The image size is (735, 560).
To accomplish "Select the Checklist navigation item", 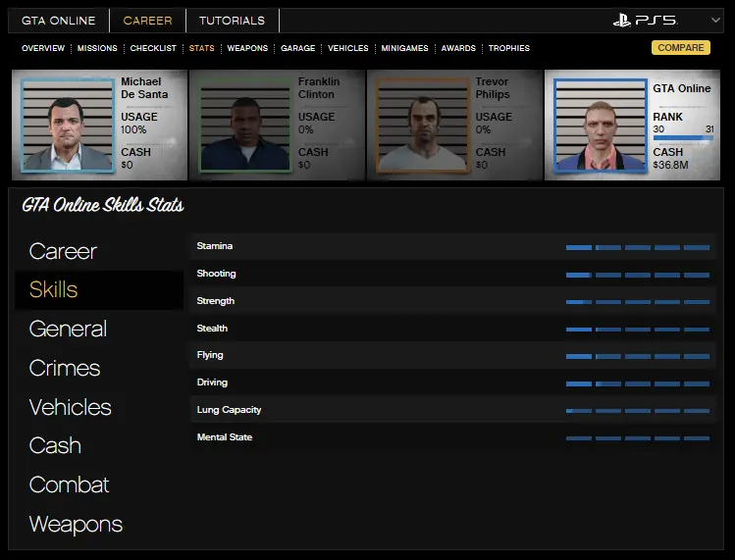I will point(153,48).
